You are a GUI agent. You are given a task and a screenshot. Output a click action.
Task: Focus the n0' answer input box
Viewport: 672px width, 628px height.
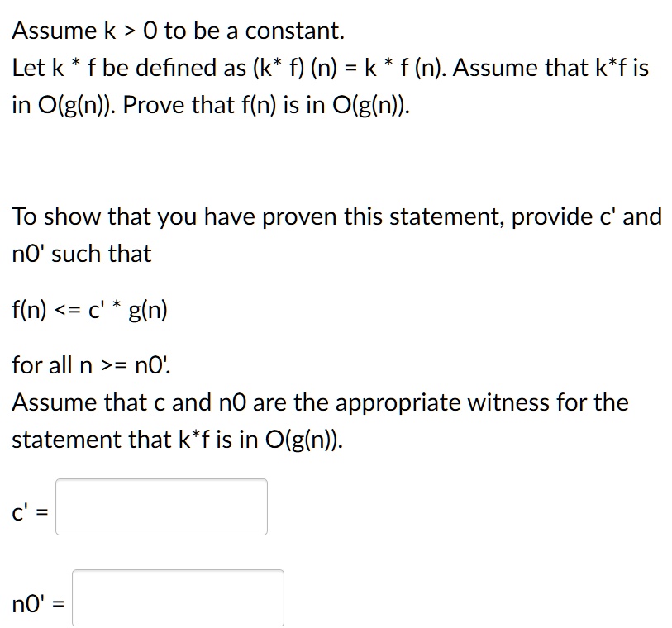point(178,598)
